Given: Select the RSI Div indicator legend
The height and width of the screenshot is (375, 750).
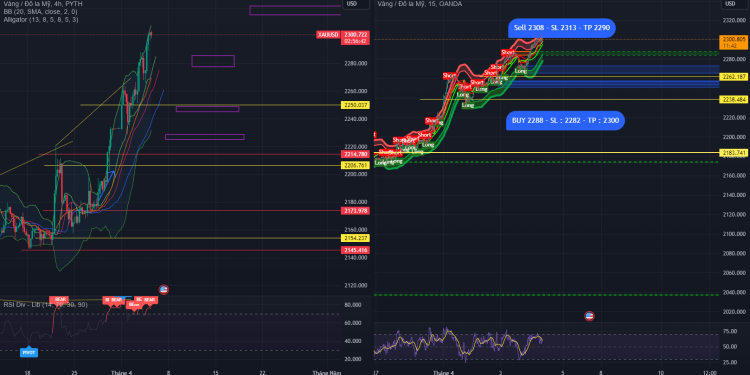Looking at the screenshot, I should [45, 305].
